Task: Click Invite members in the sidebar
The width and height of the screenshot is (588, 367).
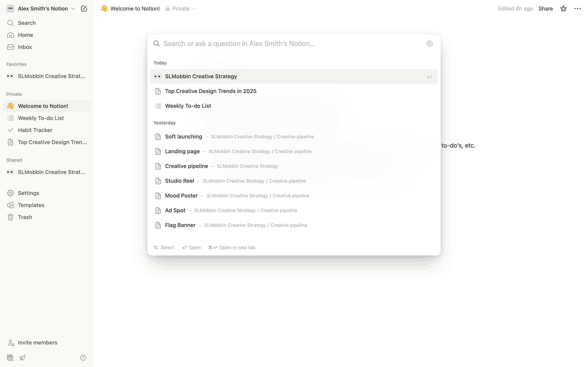Action: click(x=37, y=343)
